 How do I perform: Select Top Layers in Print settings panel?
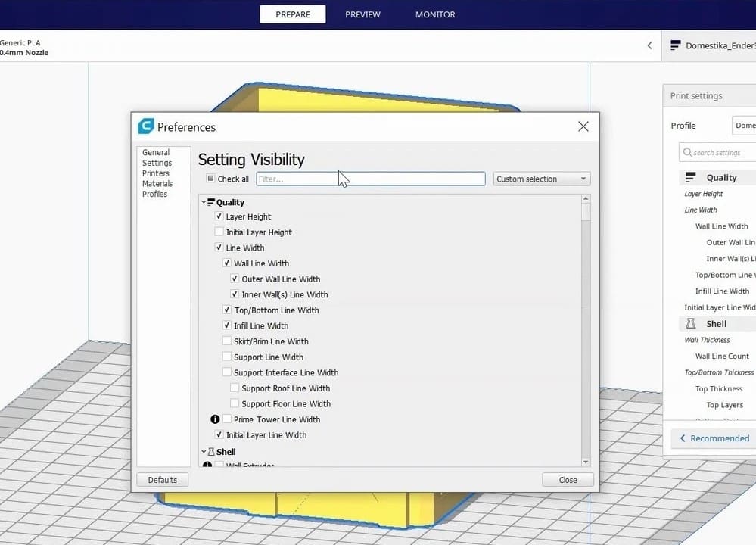[725, 405]
